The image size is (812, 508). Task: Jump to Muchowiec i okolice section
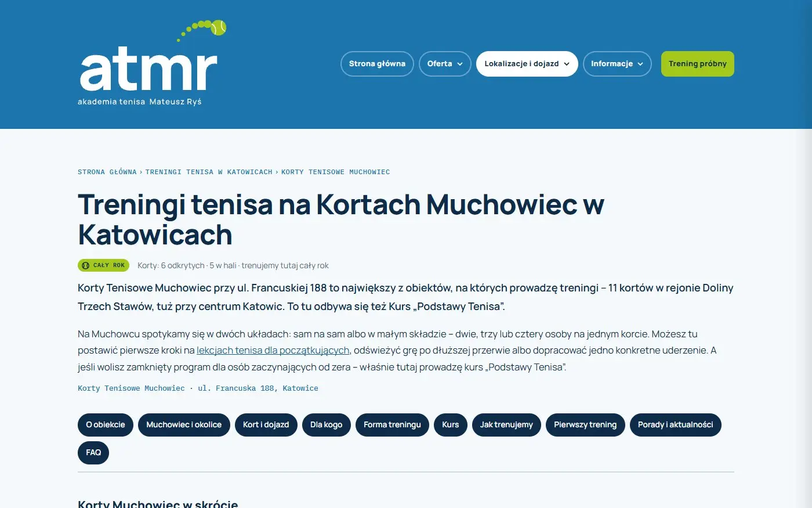click(184, 425)
